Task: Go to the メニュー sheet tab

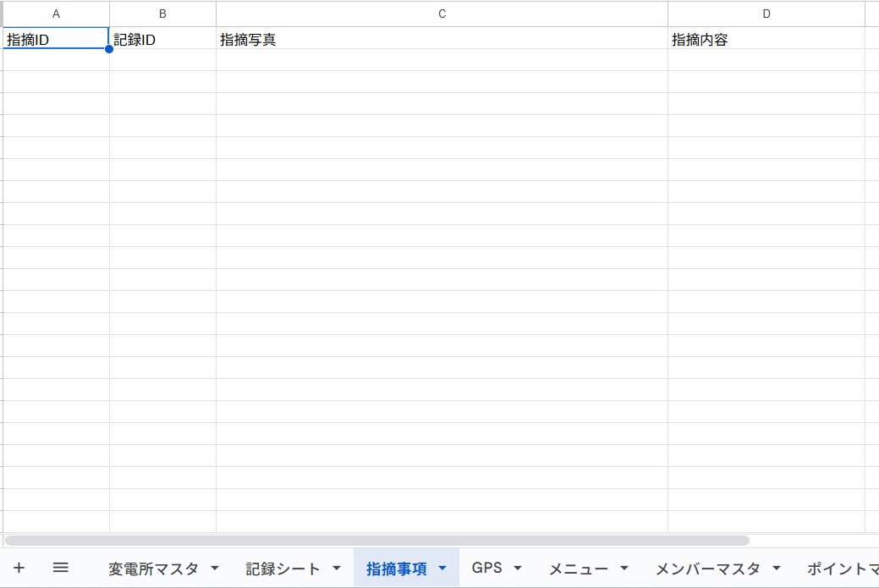Action: coord(578,569)
